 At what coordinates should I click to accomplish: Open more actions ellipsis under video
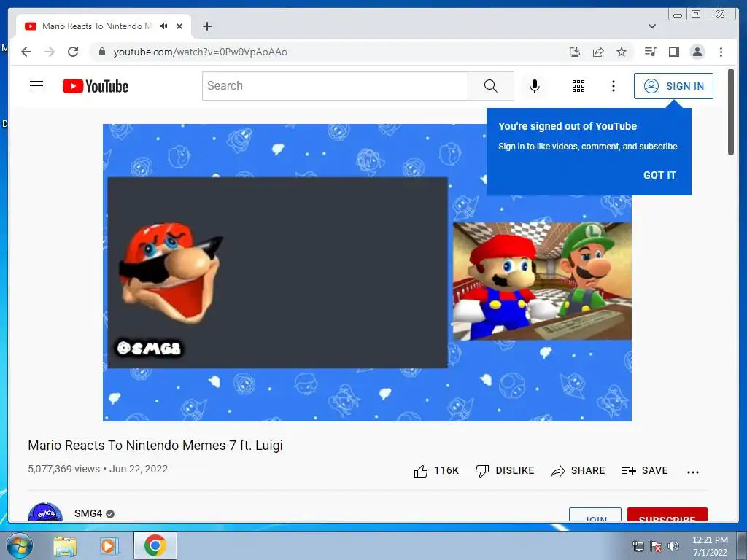pos(693,472)
